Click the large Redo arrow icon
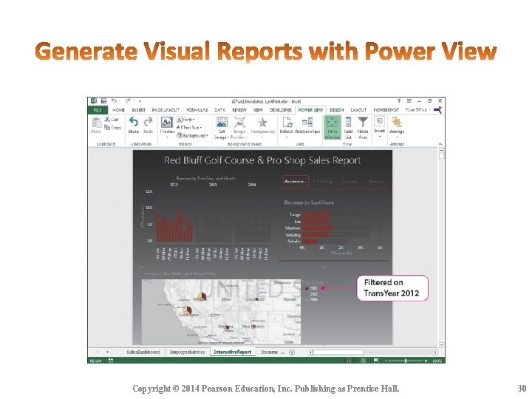Viewport: 532px width, 399px height. coord(149,122)
